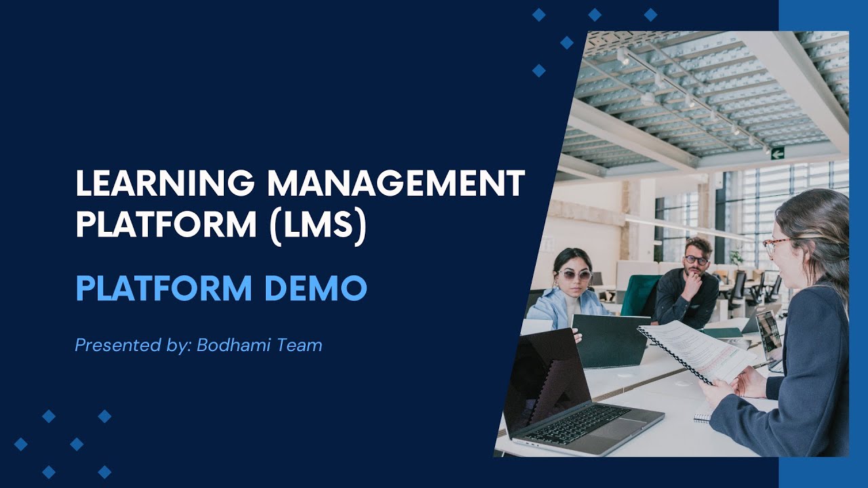868x488 pixels.
Task: Click the "LEARNING MANAGEMENT PLATFORM (LMS)" title
Action: pos(300,205)
